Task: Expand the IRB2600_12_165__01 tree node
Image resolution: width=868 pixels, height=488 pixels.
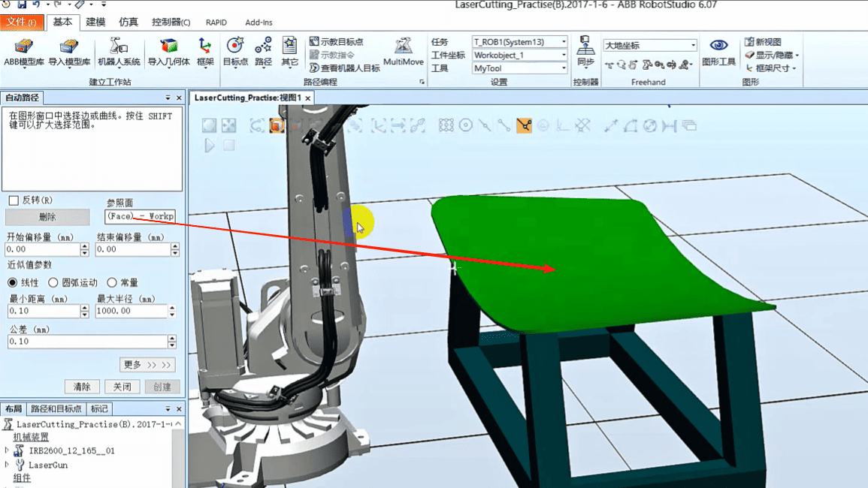Action: 7,450
